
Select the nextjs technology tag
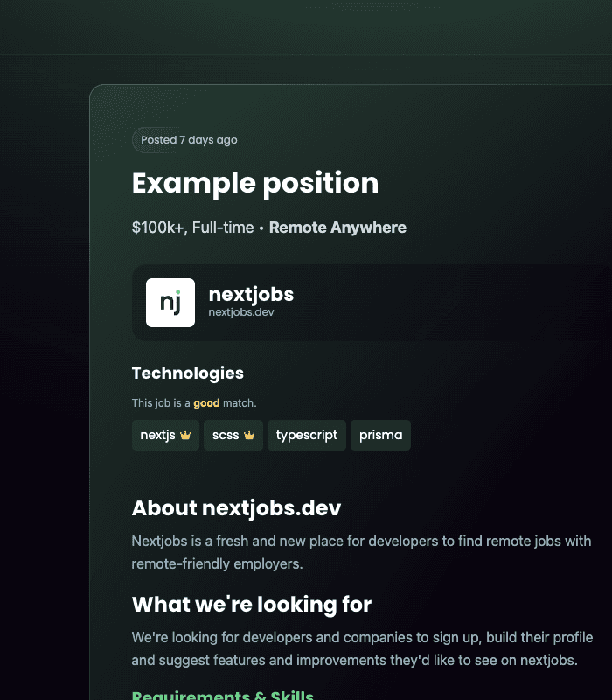coord(165,435)
